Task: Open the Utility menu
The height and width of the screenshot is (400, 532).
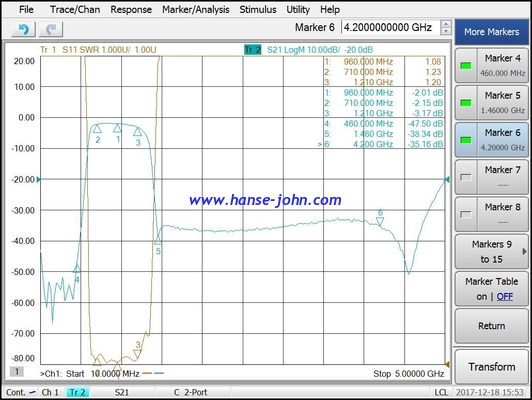Action: click(298, 9)
